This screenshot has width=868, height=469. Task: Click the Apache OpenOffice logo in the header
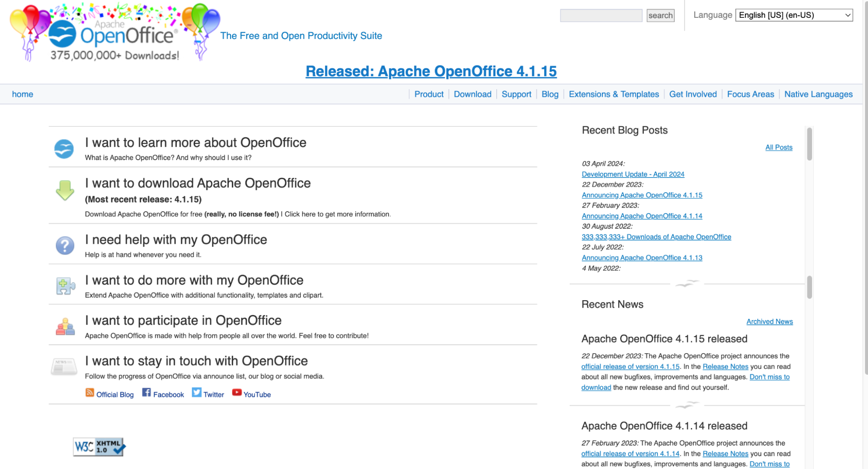coord(115,33)
